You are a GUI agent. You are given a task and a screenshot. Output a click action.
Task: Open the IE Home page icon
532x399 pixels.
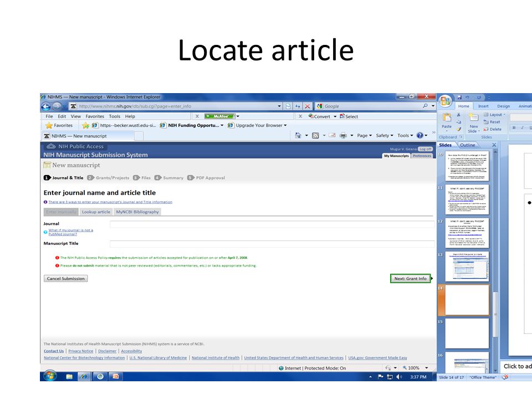(x=298, y=135)
